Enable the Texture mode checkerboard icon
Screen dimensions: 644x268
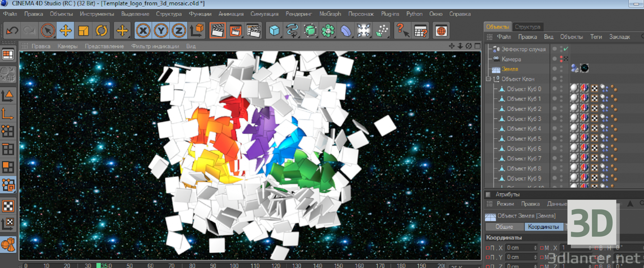[x=8, y=206]
